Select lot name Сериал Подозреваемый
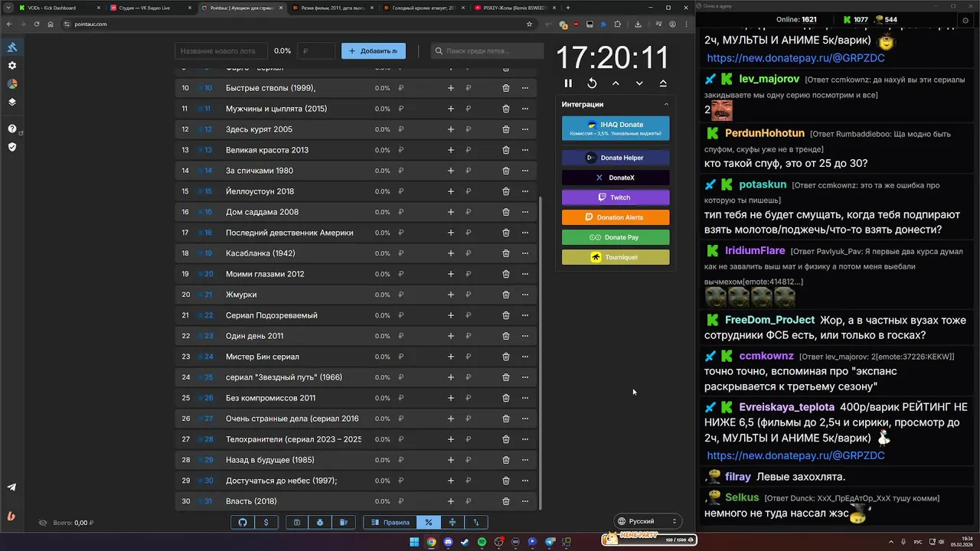 272,315
